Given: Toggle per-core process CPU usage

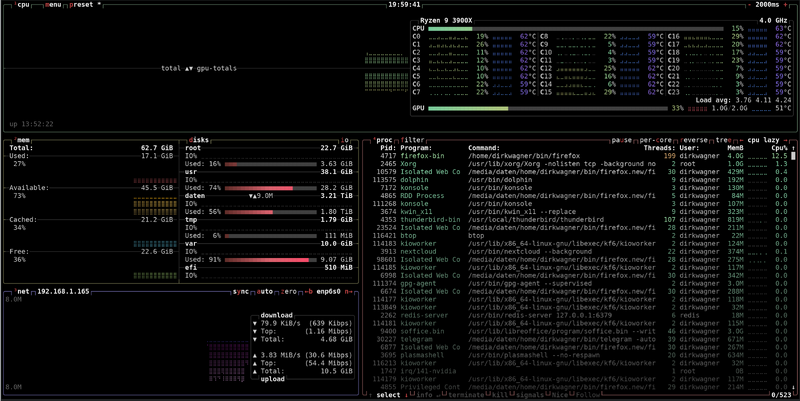Looking at the screenshot, I should point(655,140).
